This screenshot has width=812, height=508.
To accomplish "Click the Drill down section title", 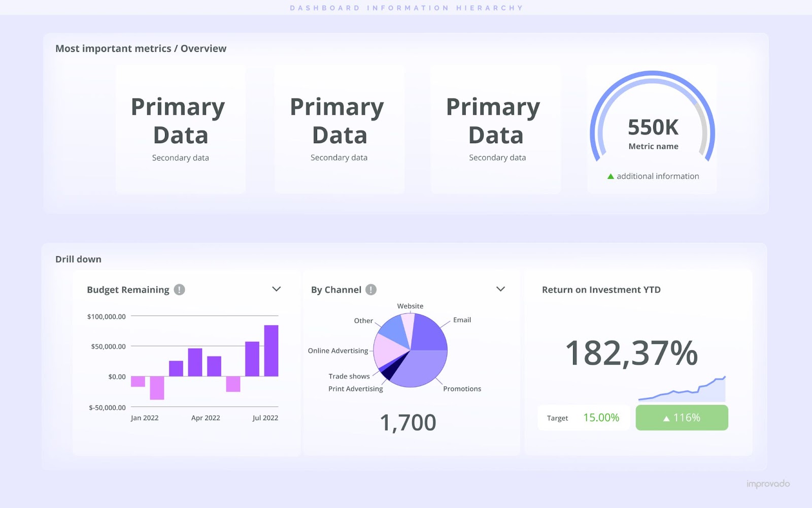I will (79, 259).
